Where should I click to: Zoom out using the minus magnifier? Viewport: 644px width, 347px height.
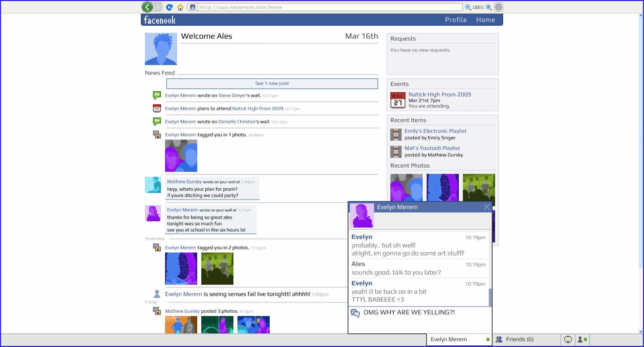pos(468,7)
